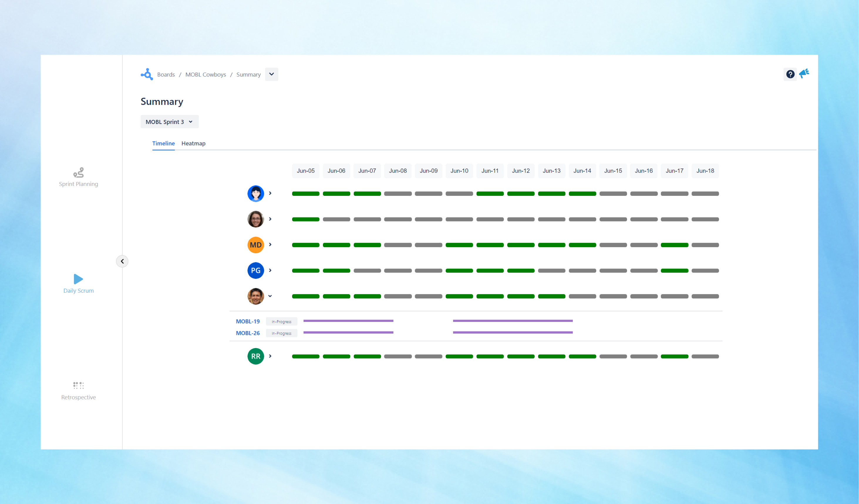Open the Sprint Planning sidebar icon
The image size is (859, 504).
tap(78, 173)
